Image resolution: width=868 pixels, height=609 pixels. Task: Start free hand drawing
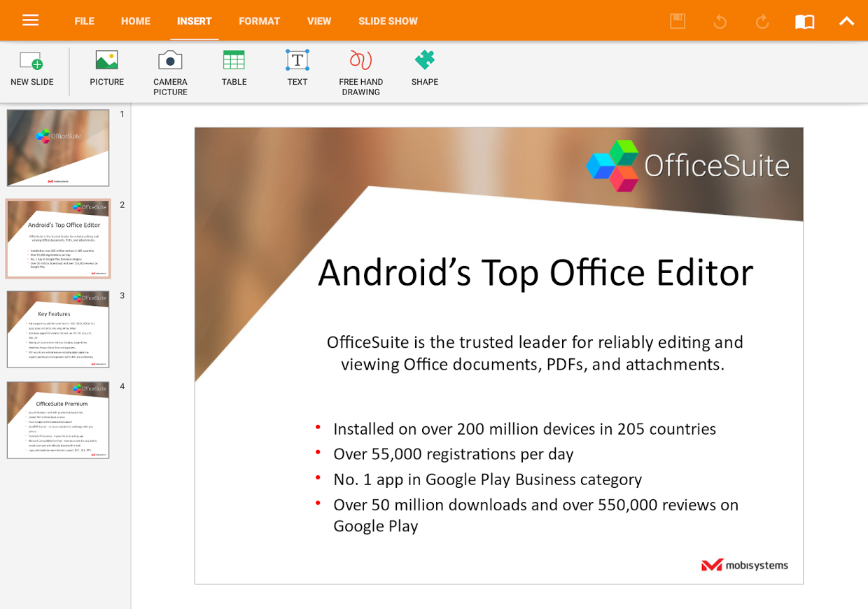click(x=360, y=73)
